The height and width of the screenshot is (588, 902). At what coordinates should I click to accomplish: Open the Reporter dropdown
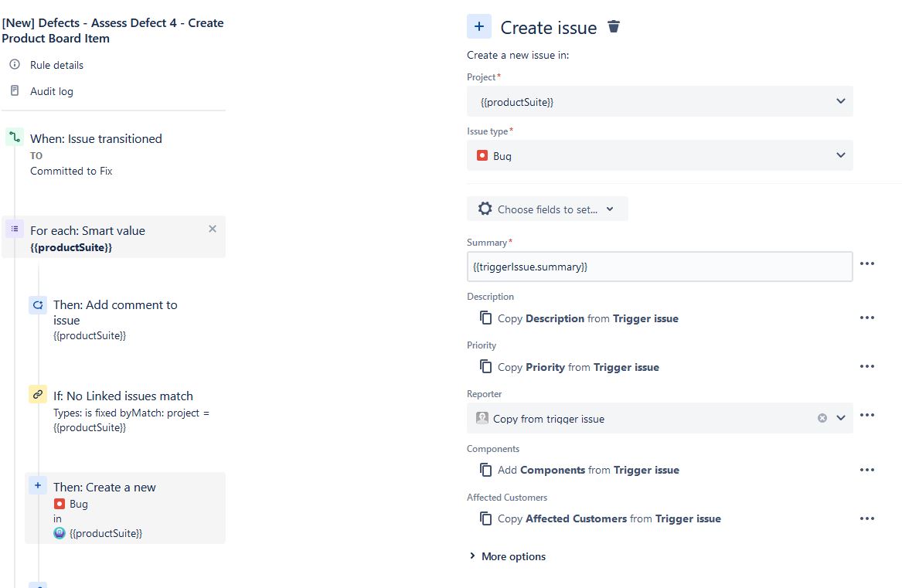[660, 418]
